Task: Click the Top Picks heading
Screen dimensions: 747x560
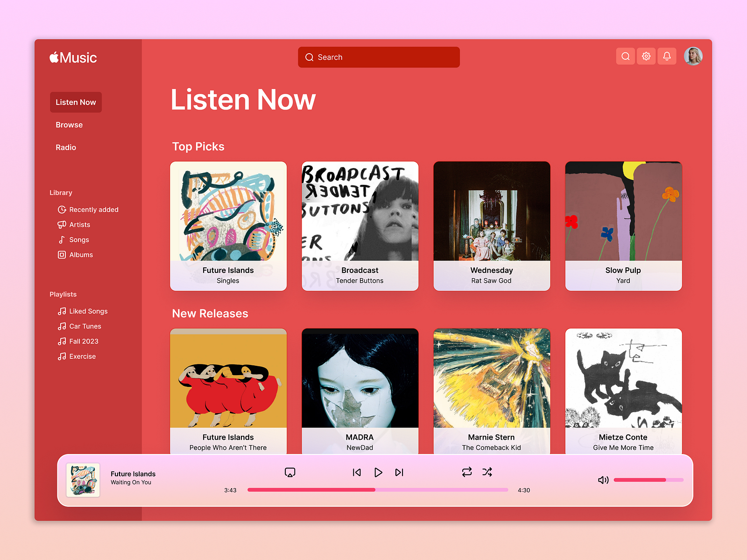Action: (x=198, y=147)
